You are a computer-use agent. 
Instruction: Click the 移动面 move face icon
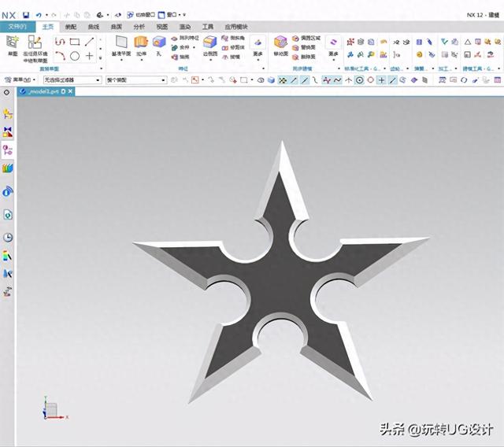[280, 42]
